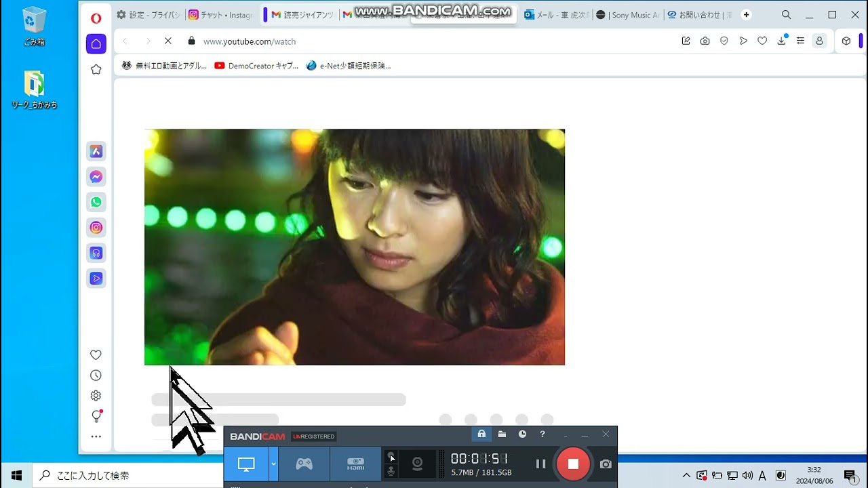Select Bandicam HDMI device recording mode
This screenshot has height=488, width=868.
tap(355, 464)
